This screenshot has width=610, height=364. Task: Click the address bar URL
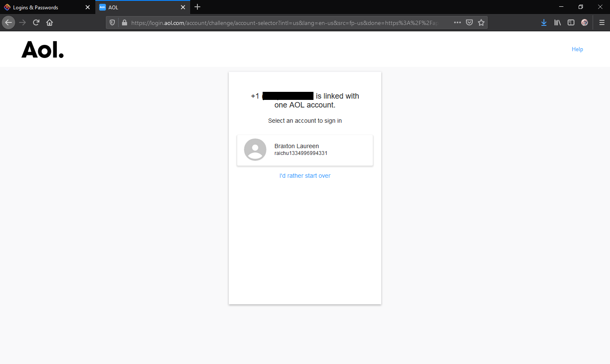pos(284,23)
